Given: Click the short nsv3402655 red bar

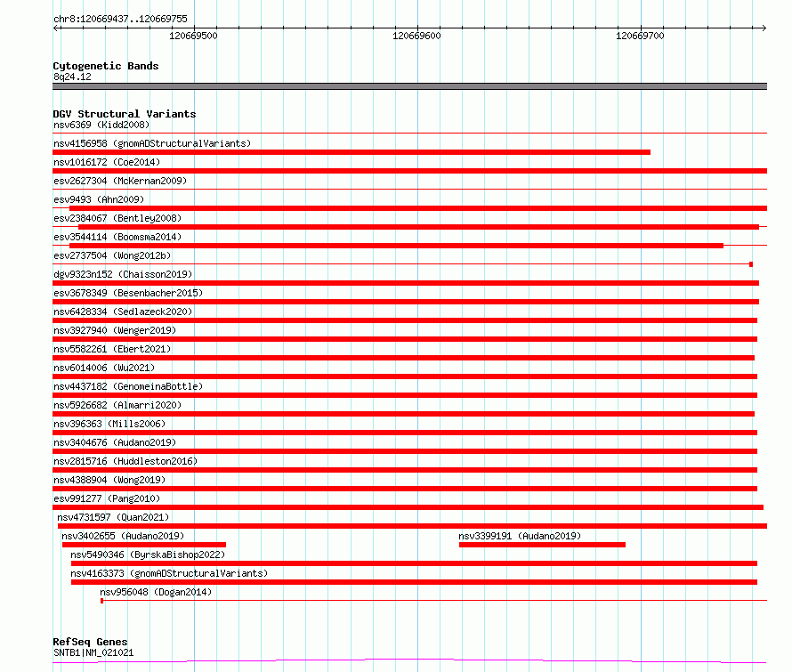Looking at the screenshot, I should [144, 545].
